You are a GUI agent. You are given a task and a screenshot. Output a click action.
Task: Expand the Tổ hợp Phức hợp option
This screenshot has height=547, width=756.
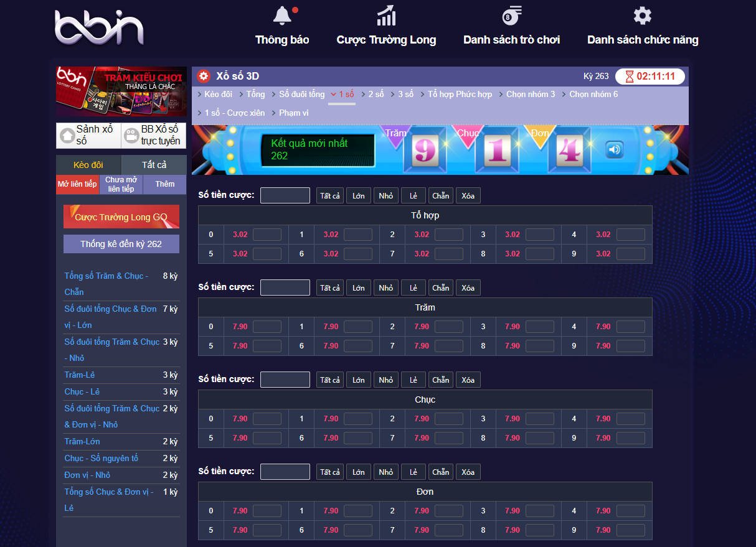tap(459, 95)
